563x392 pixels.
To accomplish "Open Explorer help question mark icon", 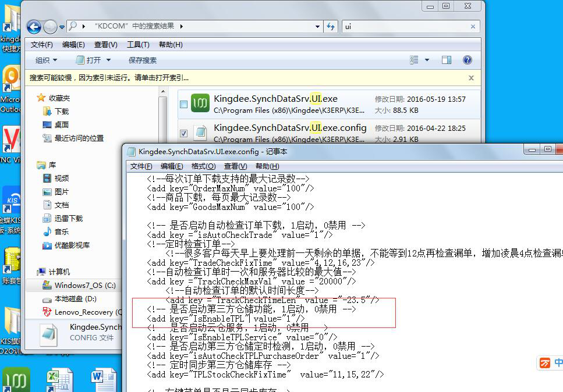I will click(x=467, y=60).
